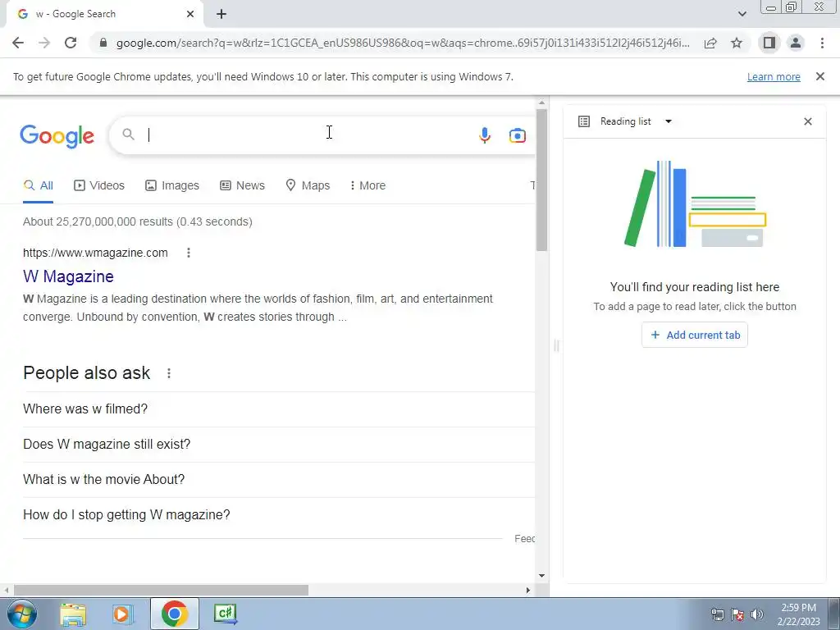840x630 pixels.
Task: Switch to the Maps tab
Action: [x=308, y=185]
